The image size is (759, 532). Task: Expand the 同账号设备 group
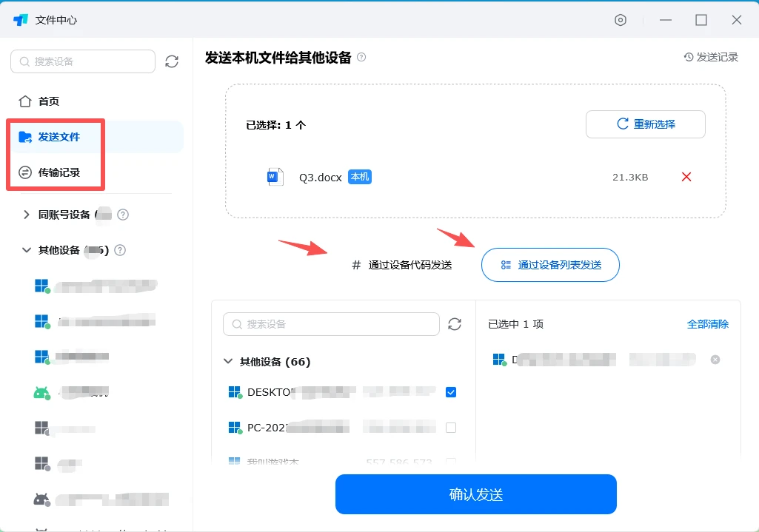pos(27,215)
